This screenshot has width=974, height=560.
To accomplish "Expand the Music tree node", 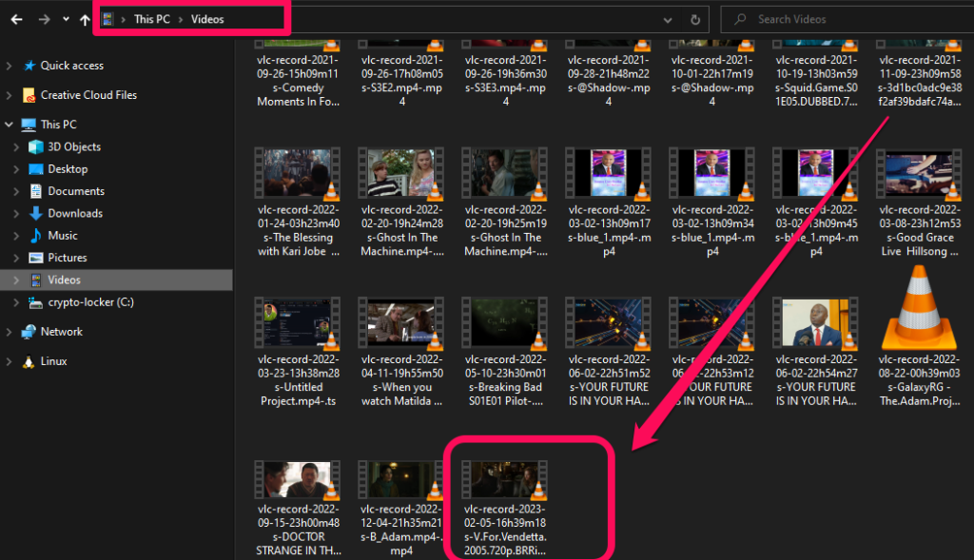I will point(16,235).
